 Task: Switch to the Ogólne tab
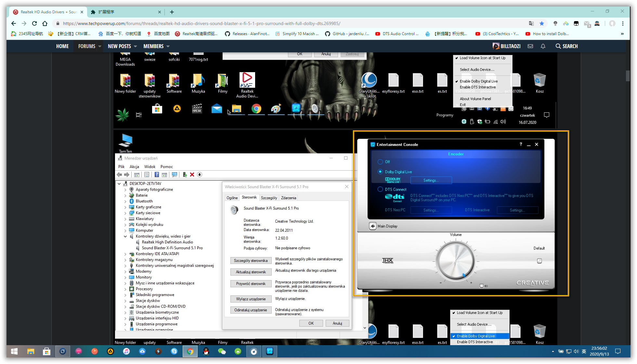click(232, 198)
